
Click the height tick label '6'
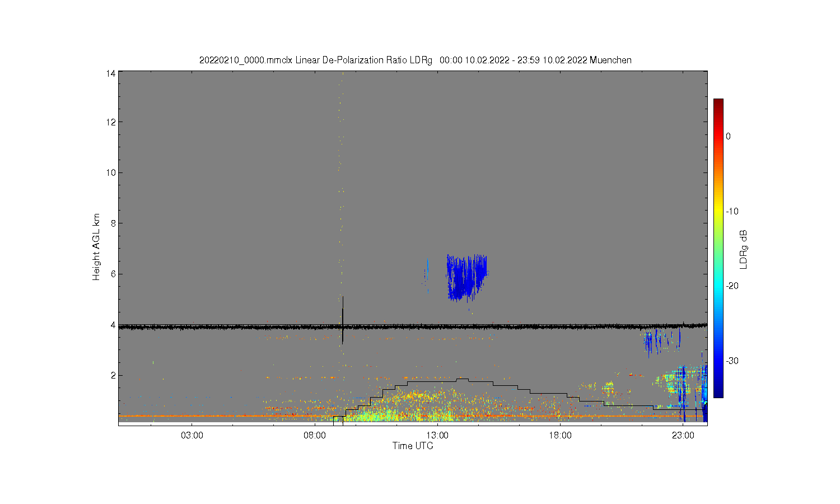[x=113, y=274]
